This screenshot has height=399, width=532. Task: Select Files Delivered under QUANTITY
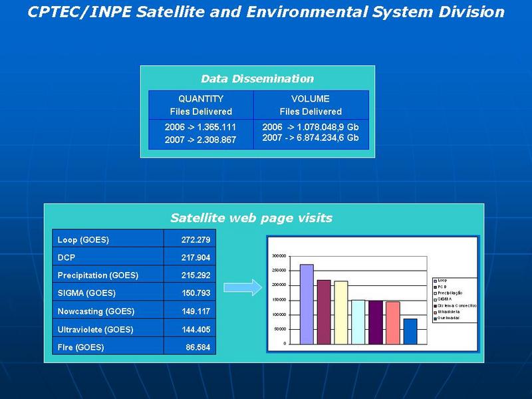click(201, 112)
